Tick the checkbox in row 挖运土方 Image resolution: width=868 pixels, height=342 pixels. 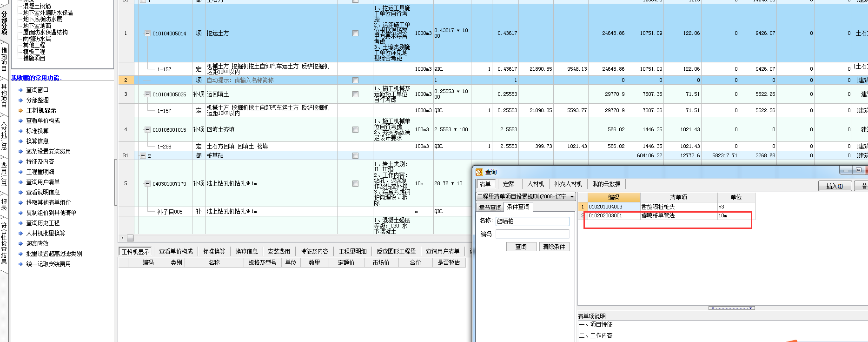[x=355, y=34]
